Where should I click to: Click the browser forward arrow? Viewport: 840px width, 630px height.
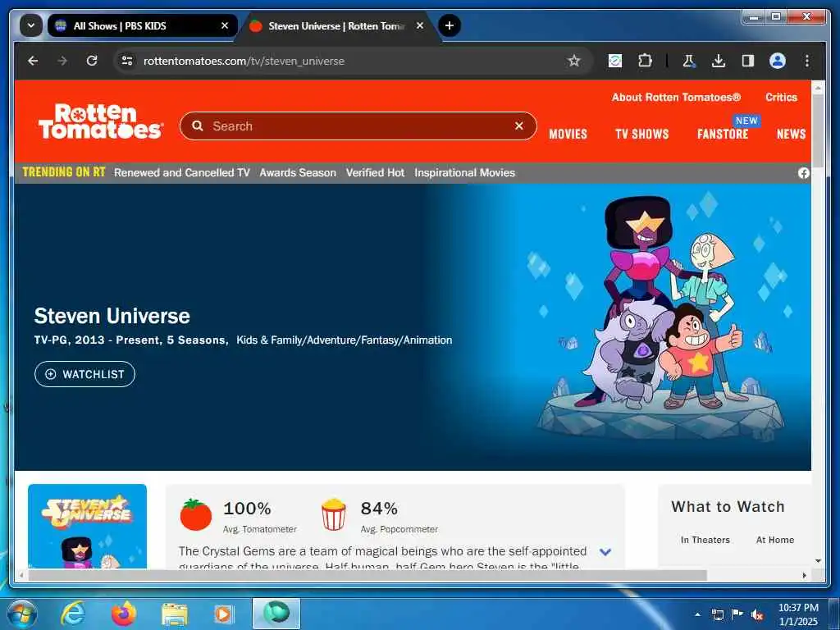pyautogui.click(x=62, y=61)
